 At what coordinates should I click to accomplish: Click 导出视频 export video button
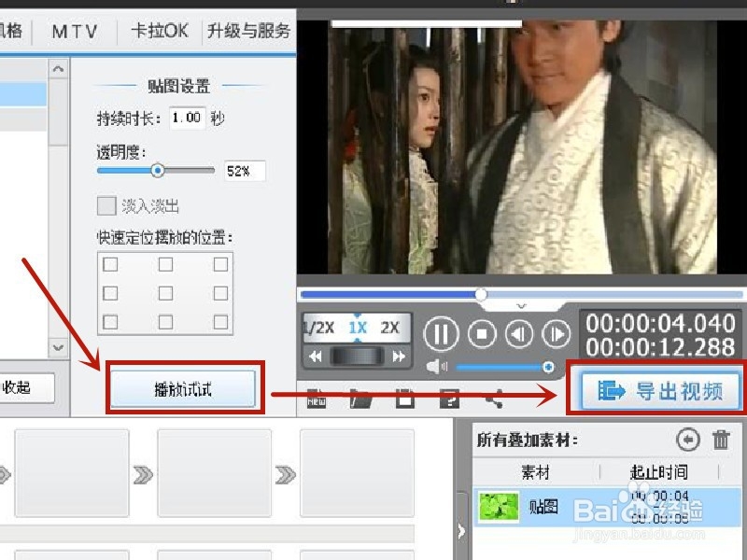(x=661, y=390)
